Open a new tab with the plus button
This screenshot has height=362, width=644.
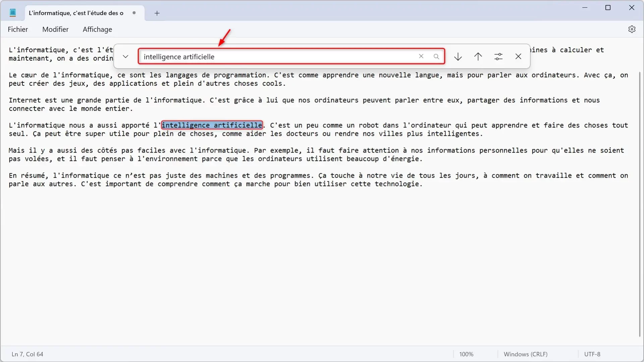(157, 13)
